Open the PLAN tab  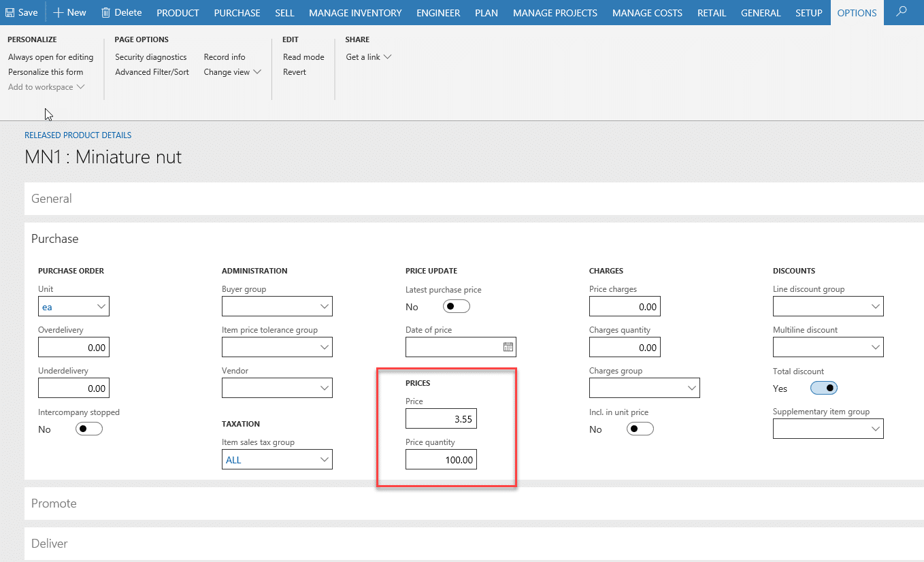tap(486, 13)
